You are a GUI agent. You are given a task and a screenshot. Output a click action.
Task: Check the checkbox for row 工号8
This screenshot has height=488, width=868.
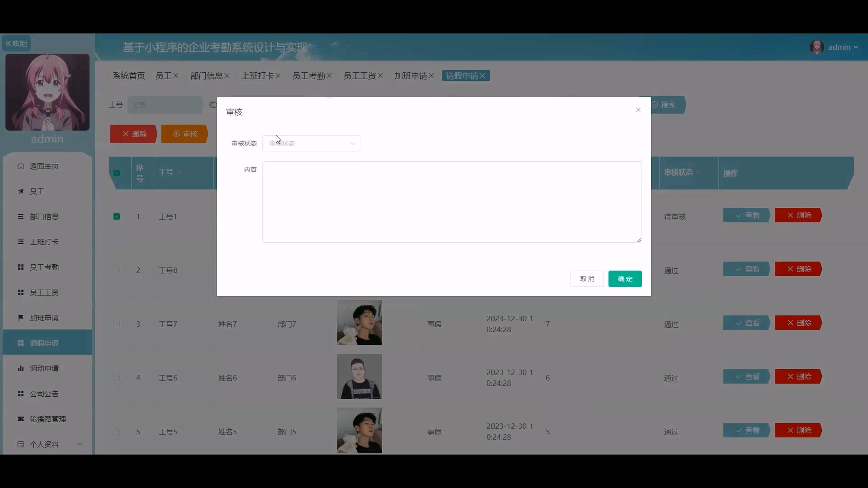(x=116, y=270)
